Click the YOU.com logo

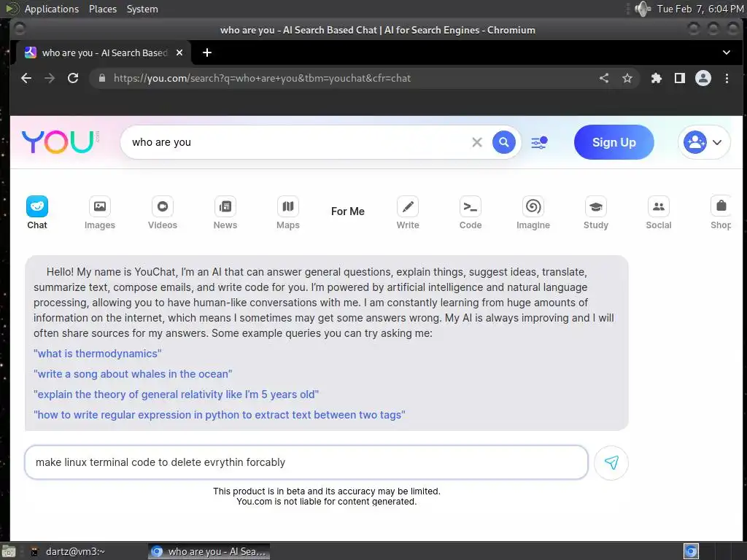60,142
